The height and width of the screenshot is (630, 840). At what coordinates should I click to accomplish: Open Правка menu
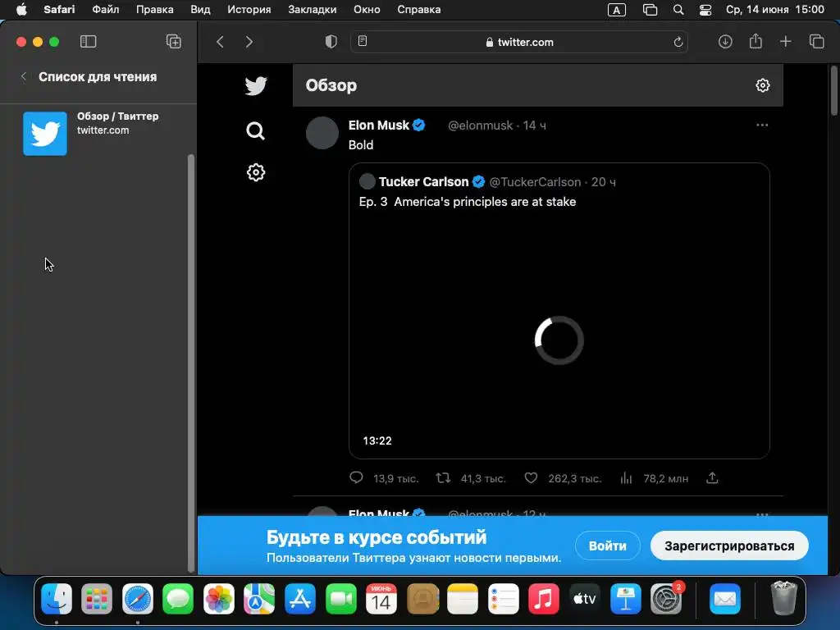pos(155,10)
